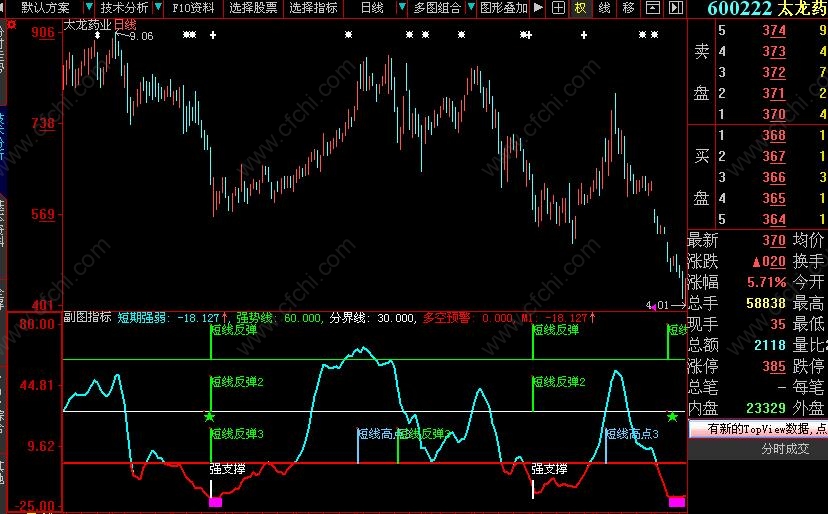Click the 短线高点3 signal label
The image size is (828, 514).
click(632, 434)
